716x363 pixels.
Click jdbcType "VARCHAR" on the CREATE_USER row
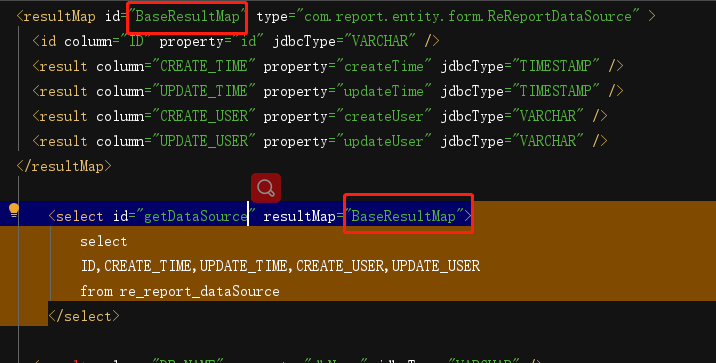[x=548, y=116]
